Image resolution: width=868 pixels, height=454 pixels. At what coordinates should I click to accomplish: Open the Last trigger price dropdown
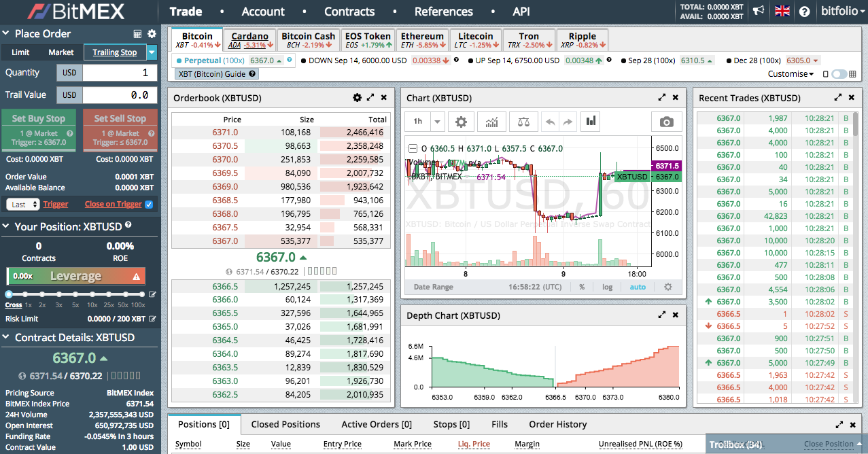[22, 204]
